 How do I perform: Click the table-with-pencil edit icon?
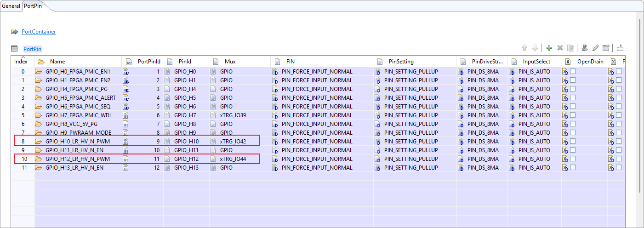tap(606, 48)
